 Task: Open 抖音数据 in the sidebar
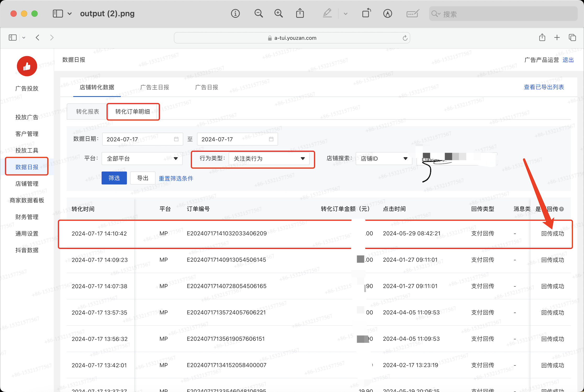[x=27, y=250]
